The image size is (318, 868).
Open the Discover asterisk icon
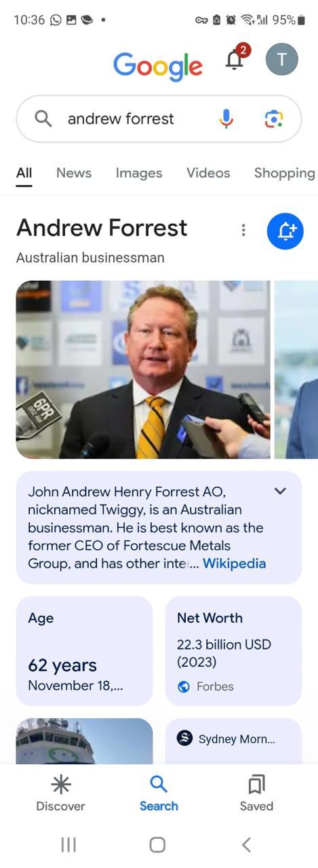[x=61, y=785]
